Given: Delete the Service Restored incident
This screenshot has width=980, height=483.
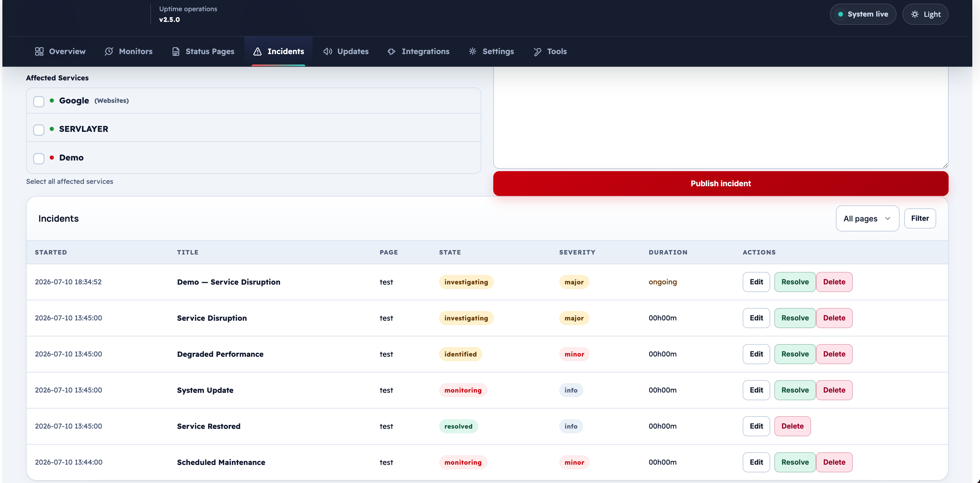Looking at the screenshot, I should [x=792, y=426].
